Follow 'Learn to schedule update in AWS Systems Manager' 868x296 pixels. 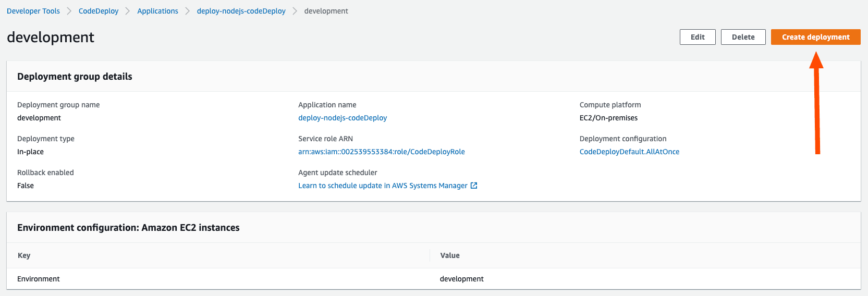click(x=383, y=186)
